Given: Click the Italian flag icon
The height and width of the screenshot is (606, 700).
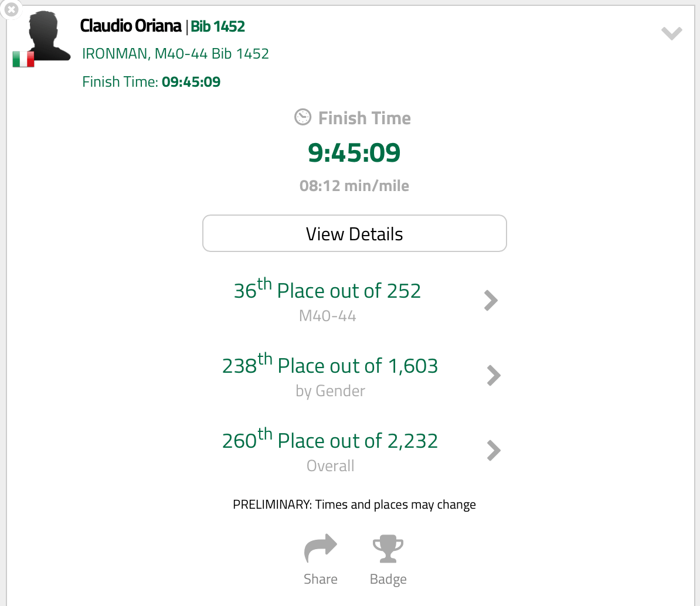Looking at the screenshot, I should [23, 59].
